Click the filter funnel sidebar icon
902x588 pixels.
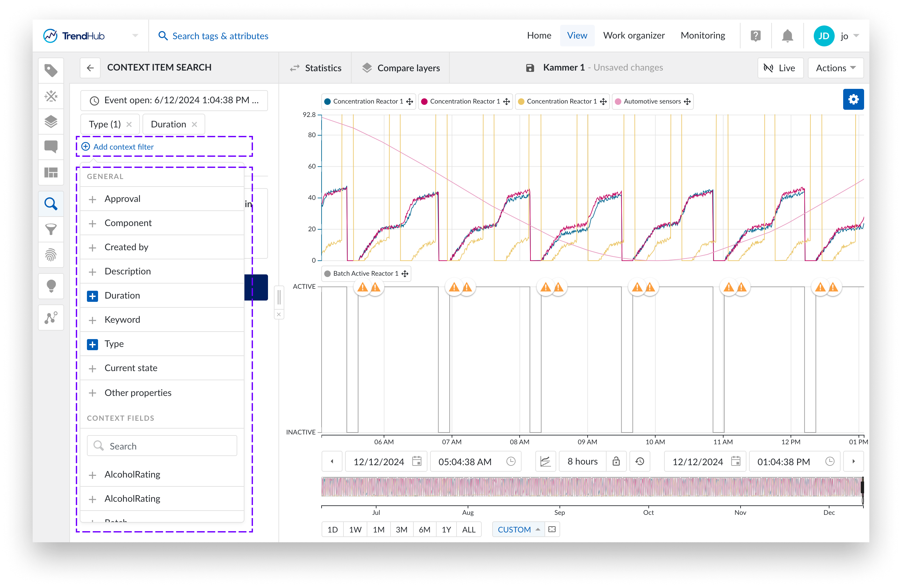[51, 229]
